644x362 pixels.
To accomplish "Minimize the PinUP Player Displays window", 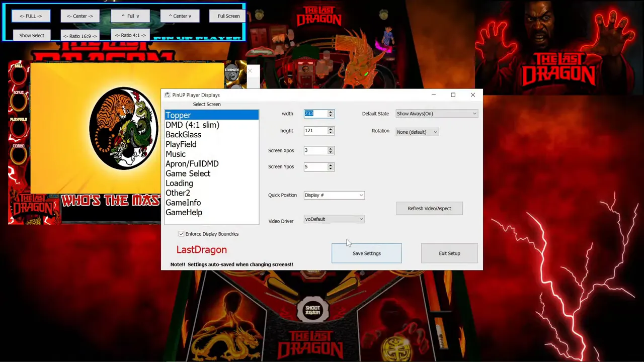I will click(433, 95).
